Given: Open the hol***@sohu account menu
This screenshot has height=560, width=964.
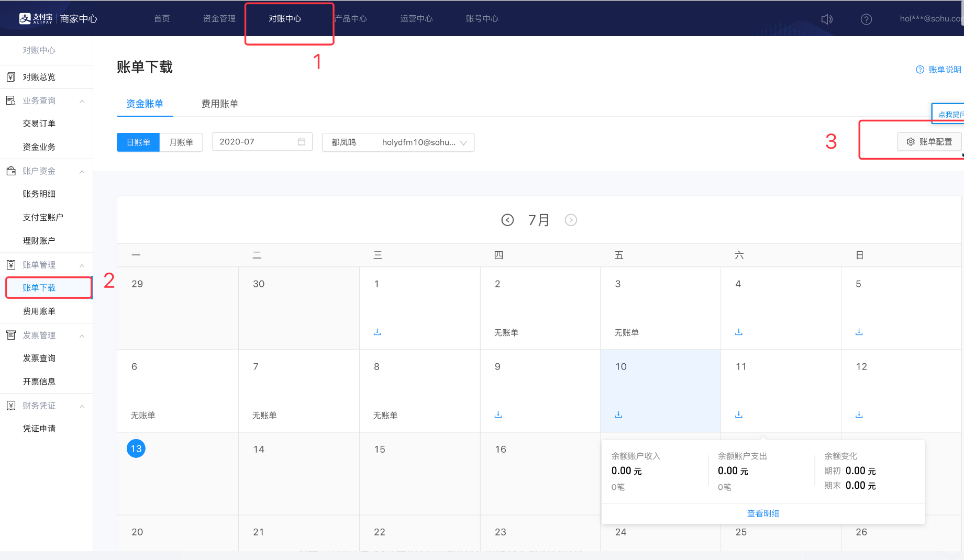Looking at the screenshot, I should coord(931,19).
